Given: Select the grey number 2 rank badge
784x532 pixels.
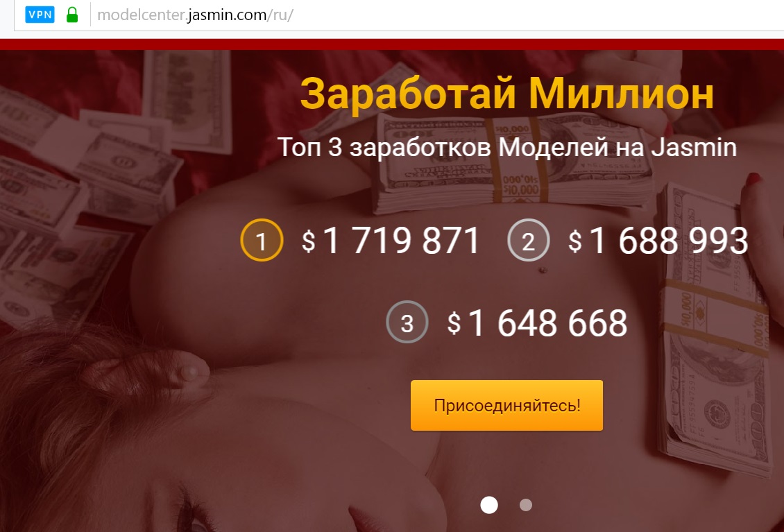Looking at the screenshot, I should (x=529, y=241).
